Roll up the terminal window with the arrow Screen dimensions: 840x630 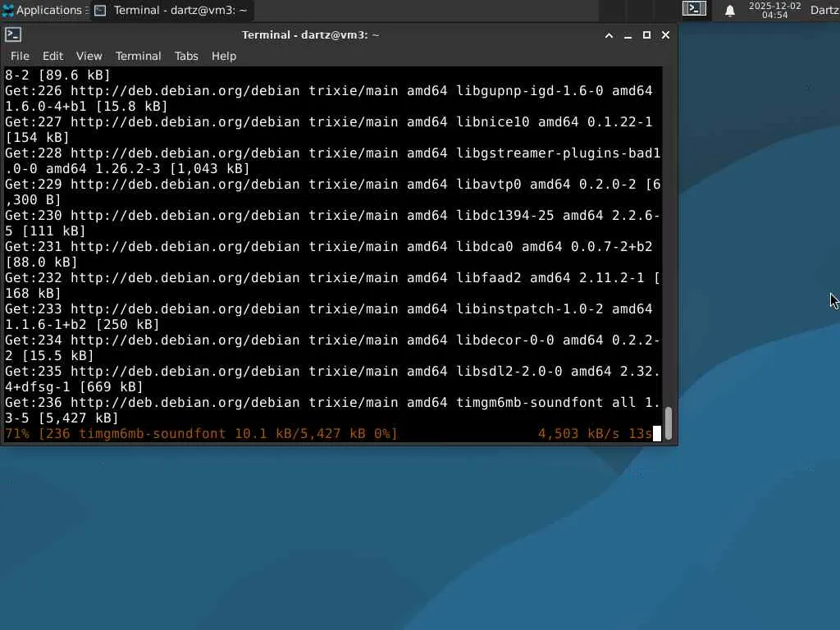click(609, 35)
